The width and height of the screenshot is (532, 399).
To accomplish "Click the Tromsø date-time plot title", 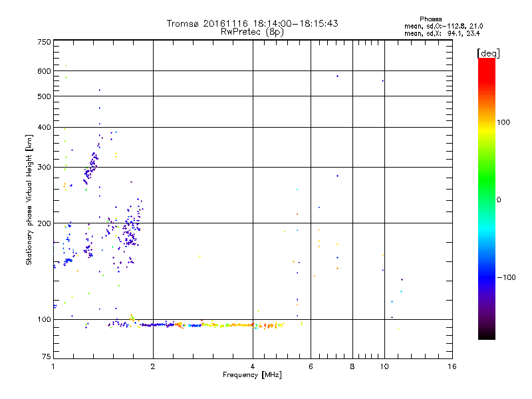I will click(253, 23).
